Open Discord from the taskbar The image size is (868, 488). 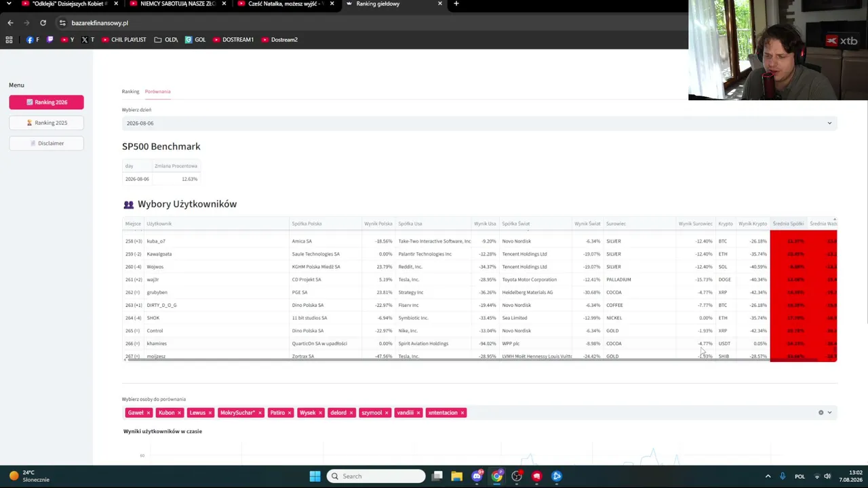click(477, 476)
